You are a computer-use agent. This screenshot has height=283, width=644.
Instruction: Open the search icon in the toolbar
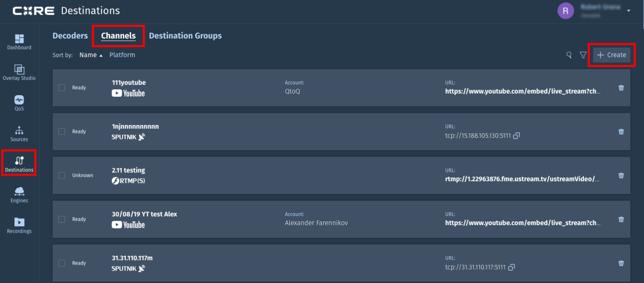click(x=569, y=55)
